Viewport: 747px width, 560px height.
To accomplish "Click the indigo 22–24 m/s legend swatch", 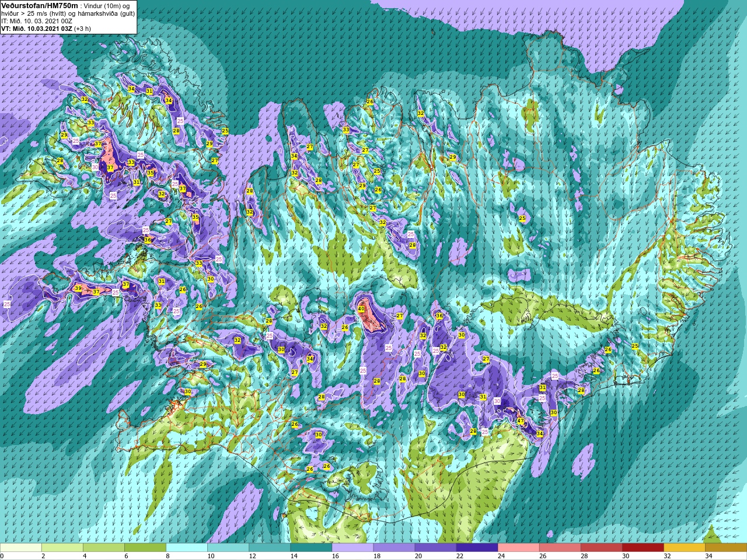I will pyautogui.click(x=477, y=548).
